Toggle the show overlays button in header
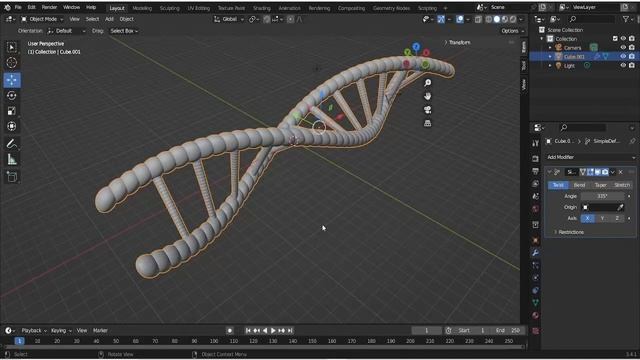Screen dimensions: 640x360 pyautogui.click(x=460, y=19)
